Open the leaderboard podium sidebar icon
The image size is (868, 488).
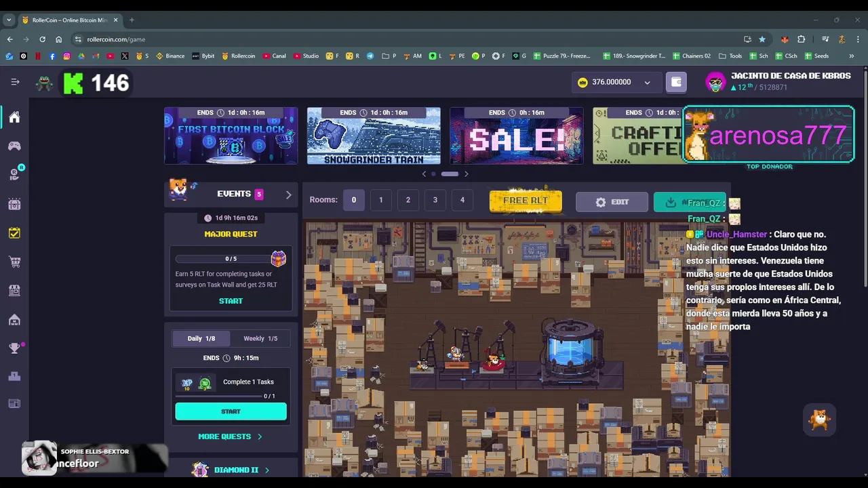(x=14, y=376)
